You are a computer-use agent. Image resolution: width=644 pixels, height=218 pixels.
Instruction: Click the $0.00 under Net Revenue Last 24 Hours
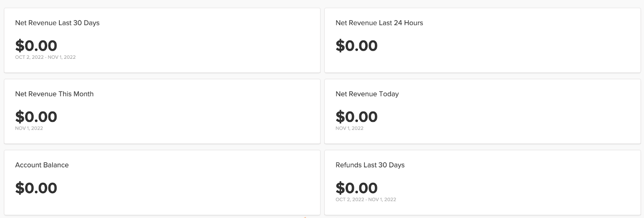[357, 46]
